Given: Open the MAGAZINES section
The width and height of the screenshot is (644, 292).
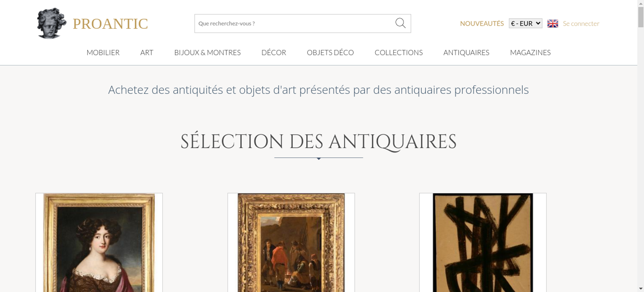Looking at the screenshot, I should click(x=530, y=52).
